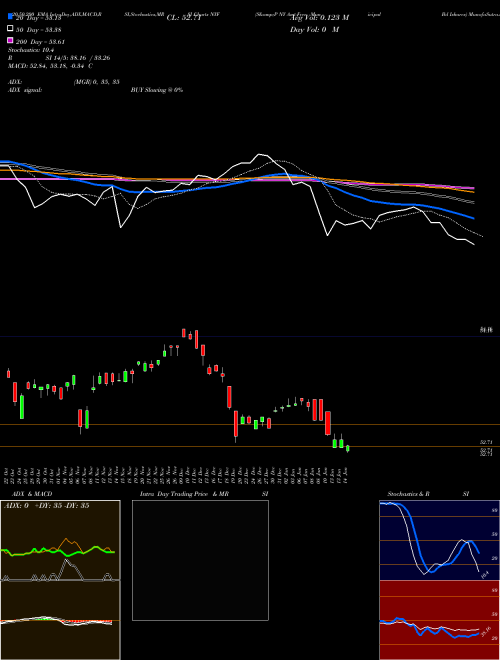Click the 'BUY Slowing @ 0%' signal text
The image size is (500, 660).
point(157,90)
